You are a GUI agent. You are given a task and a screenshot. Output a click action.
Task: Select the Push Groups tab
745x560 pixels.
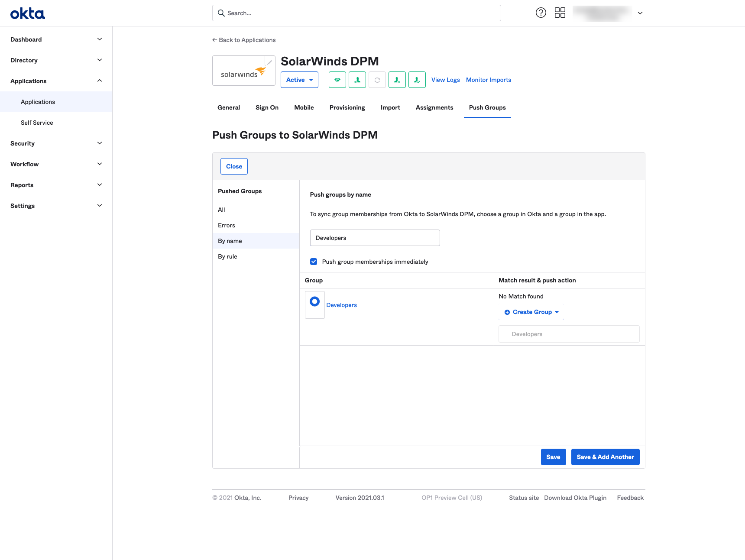[487, 107]
